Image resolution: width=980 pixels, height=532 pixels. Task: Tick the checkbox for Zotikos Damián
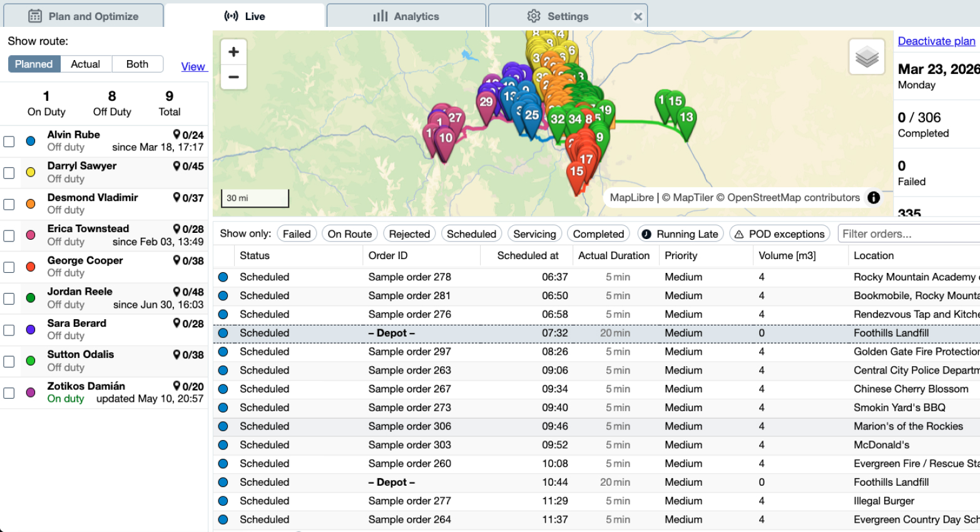point(9,393)
